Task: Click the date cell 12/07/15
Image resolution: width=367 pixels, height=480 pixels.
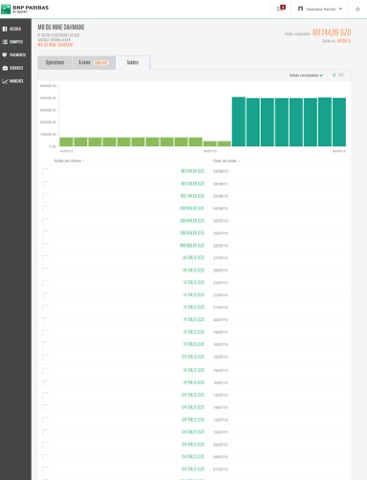Action: (x=221, y=432)
